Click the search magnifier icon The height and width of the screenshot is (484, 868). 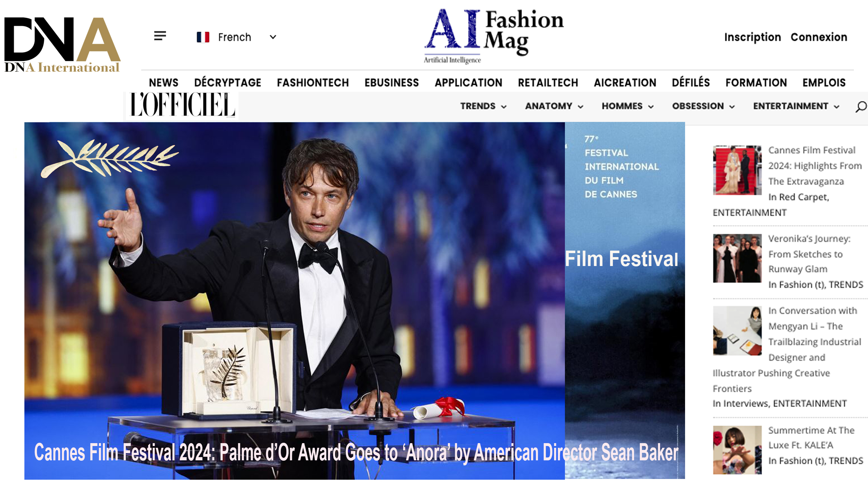tap(861, 106)
